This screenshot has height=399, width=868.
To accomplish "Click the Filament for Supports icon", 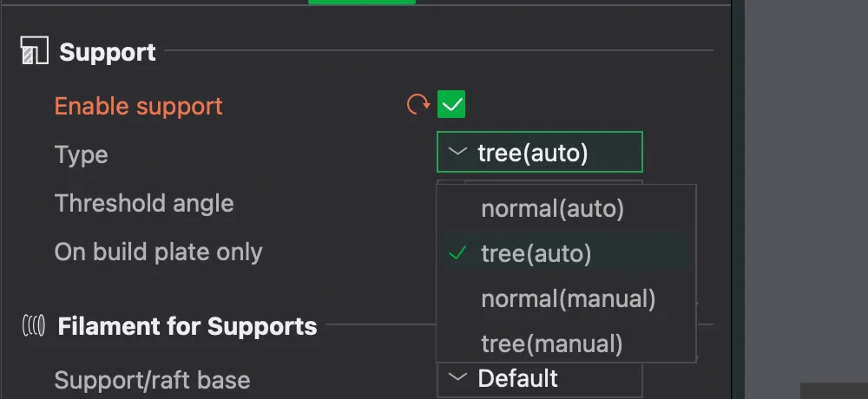I will pos(34,325).
